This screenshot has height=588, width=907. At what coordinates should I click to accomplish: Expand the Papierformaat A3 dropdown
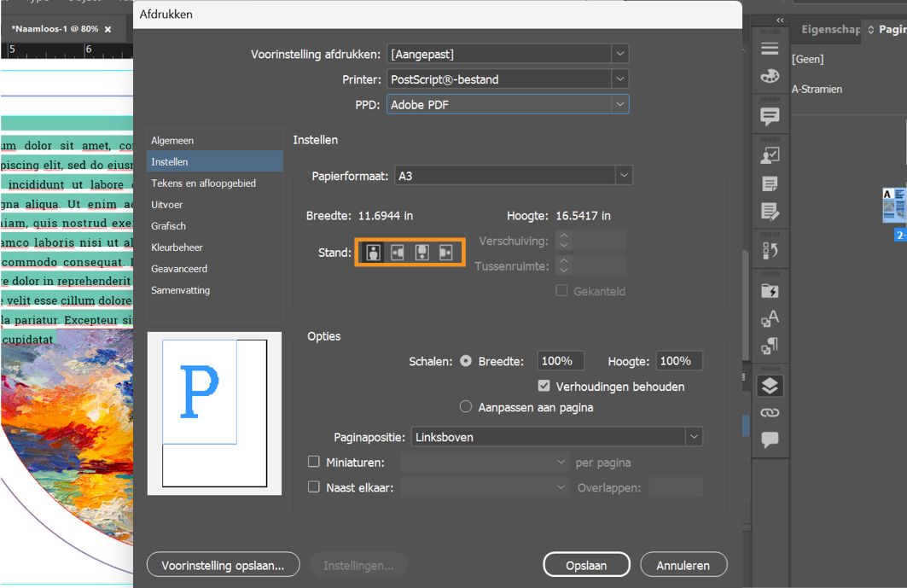pos(513,175)
